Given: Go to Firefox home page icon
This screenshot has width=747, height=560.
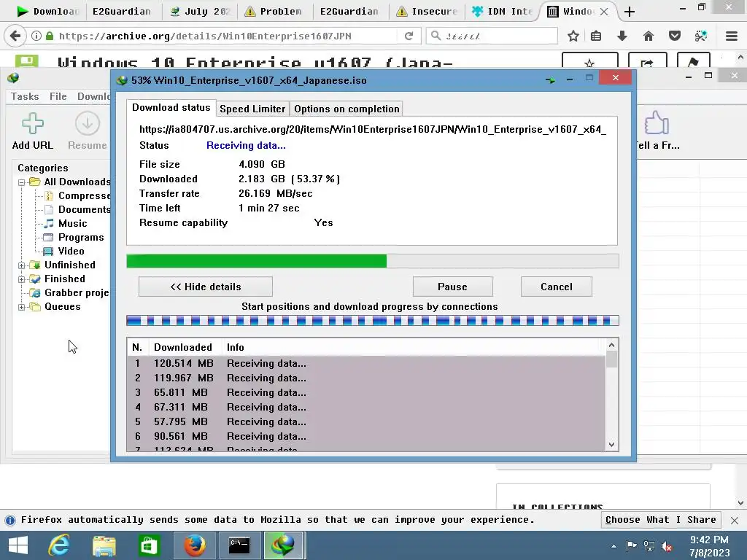Looking at the screenshot, I should pos(648,36).
